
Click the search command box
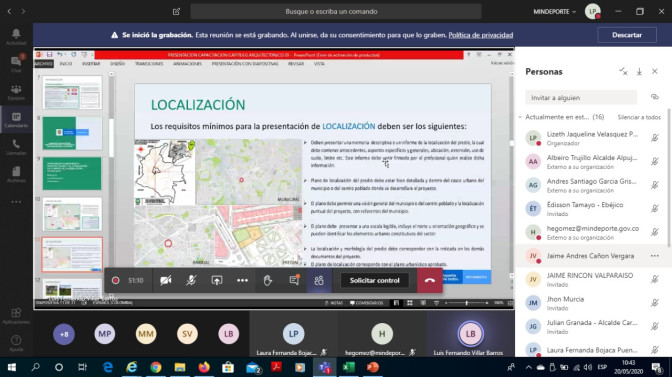pos(336,12)
